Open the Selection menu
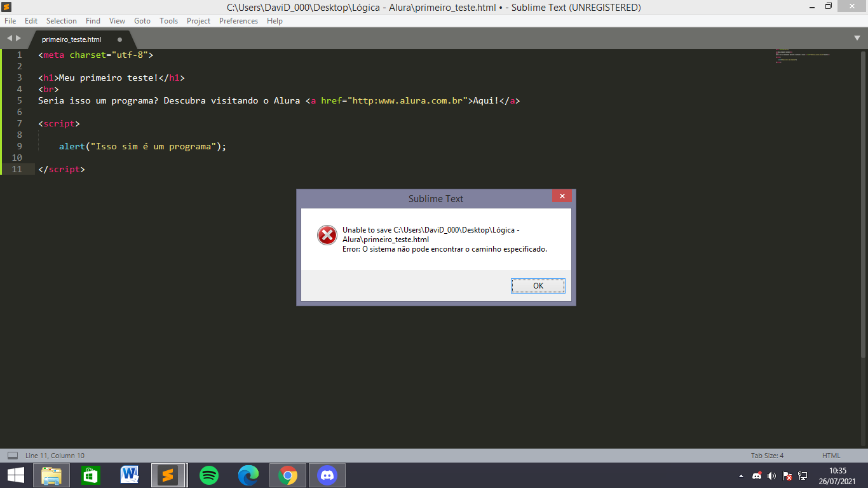This screenshot has width=868, height=488. [x=61, y=21]
